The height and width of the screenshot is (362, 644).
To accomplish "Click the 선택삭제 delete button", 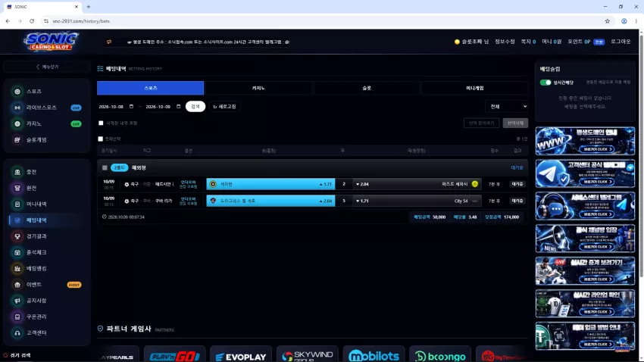I will 515,123.
